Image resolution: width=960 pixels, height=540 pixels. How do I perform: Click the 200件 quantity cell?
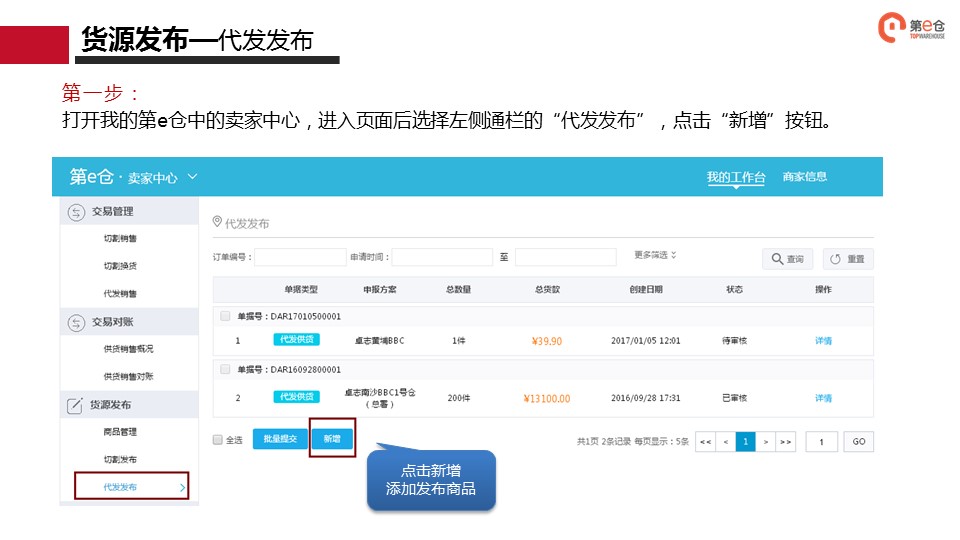[459, 398]
